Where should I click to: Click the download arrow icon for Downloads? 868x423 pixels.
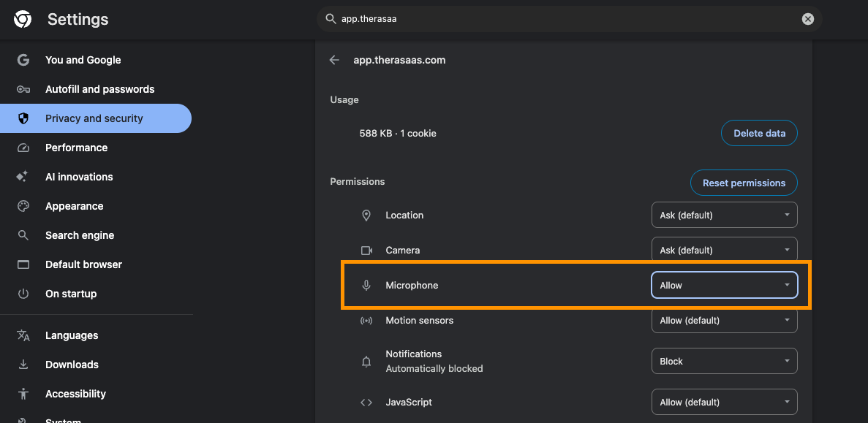coord(23,365)
